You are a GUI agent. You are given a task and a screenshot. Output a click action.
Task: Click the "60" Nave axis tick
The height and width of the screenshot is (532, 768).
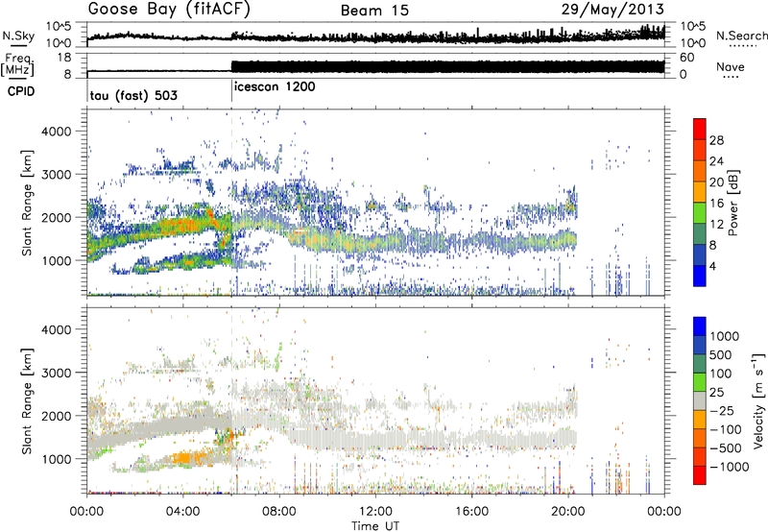pos(686,58)
